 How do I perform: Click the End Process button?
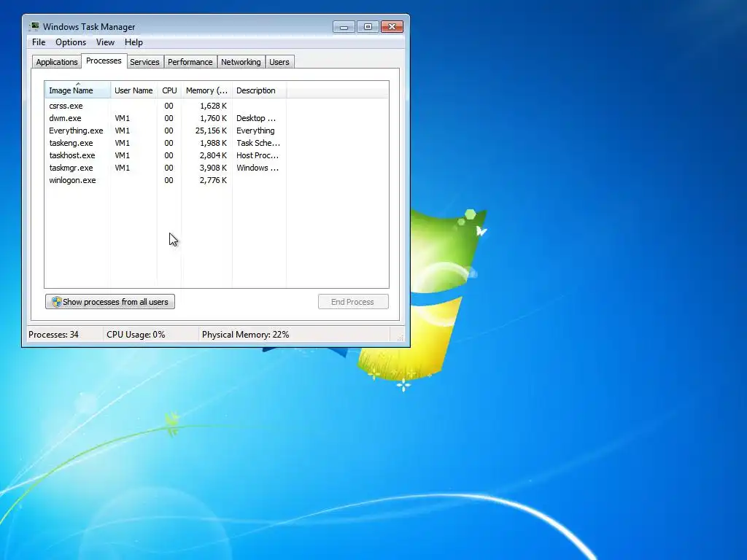click(x=353, y=302)
